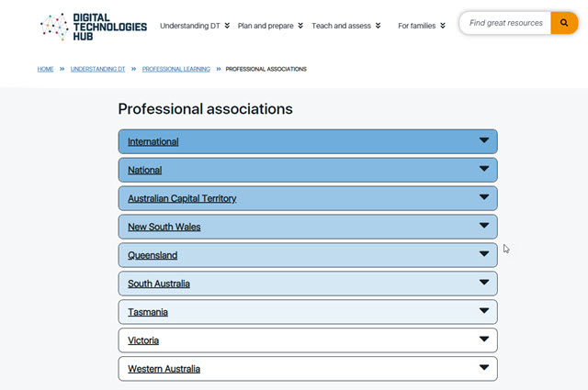Expand the South Australia arrow
The image size is (588, 390).
click(484, 284)
